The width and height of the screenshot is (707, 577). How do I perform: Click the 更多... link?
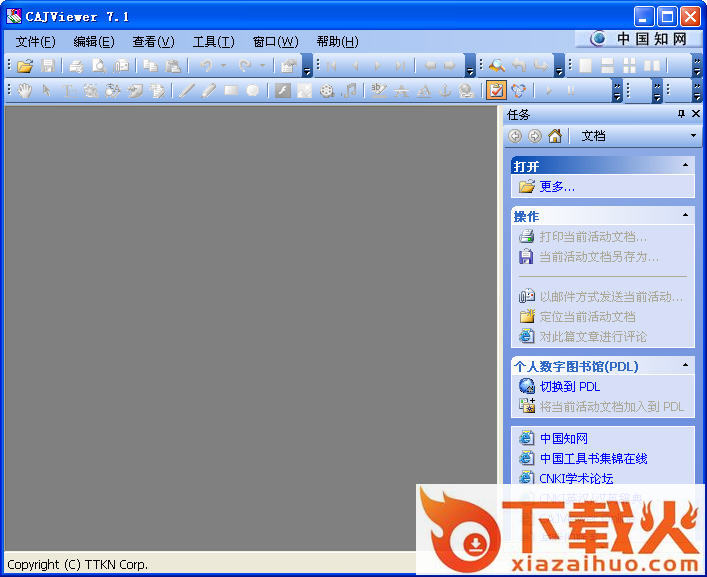(557, 186)
